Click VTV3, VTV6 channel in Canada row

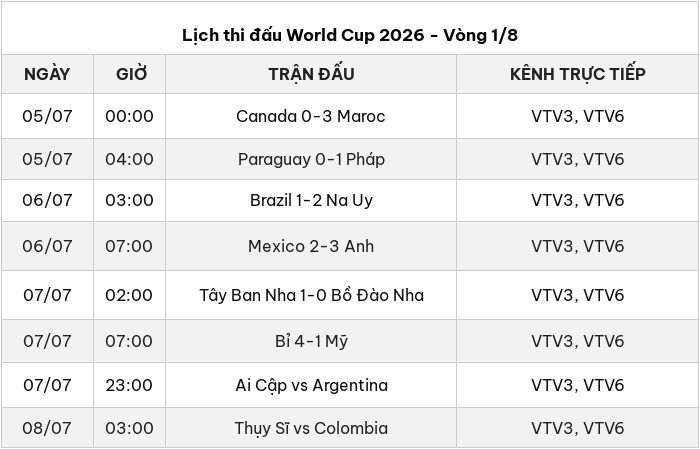[578, 116]
